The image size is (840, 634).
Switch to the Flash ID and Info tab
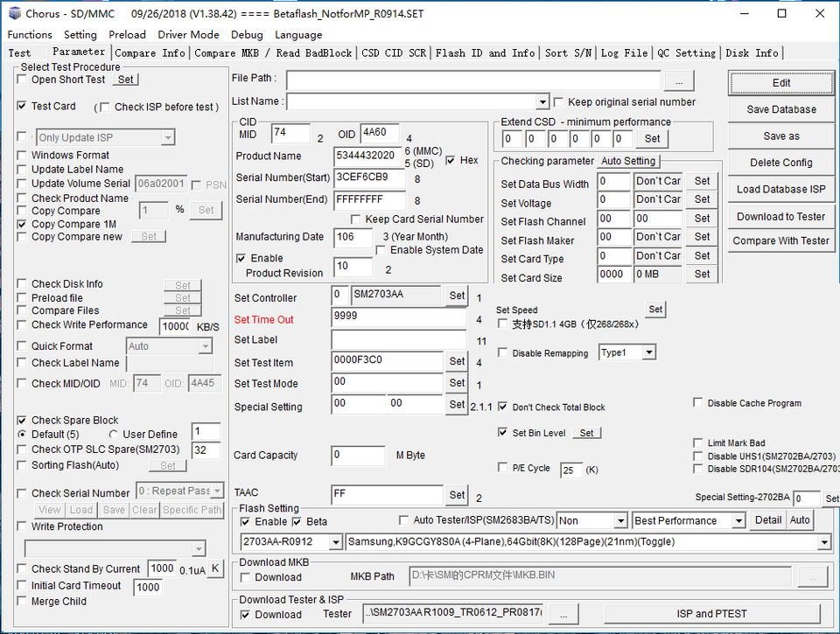[486, 53]
